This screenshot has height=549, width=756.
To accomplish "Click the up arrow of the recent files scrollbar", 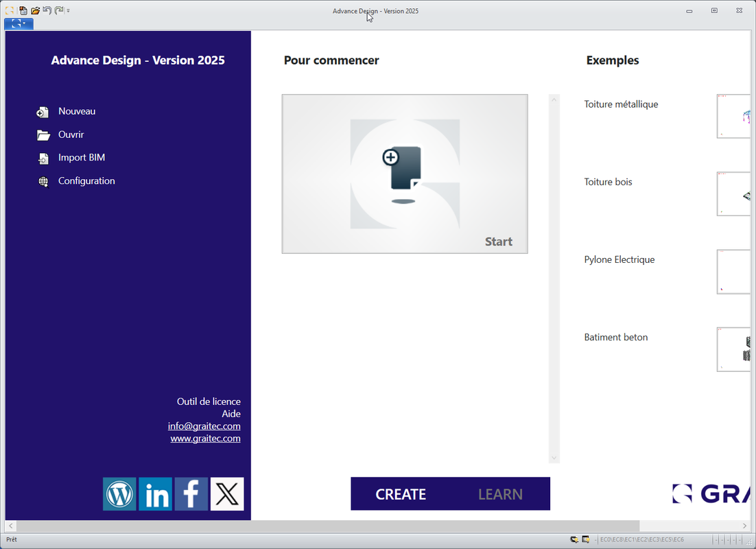I will pyautogui.click(x=554, y=100).
